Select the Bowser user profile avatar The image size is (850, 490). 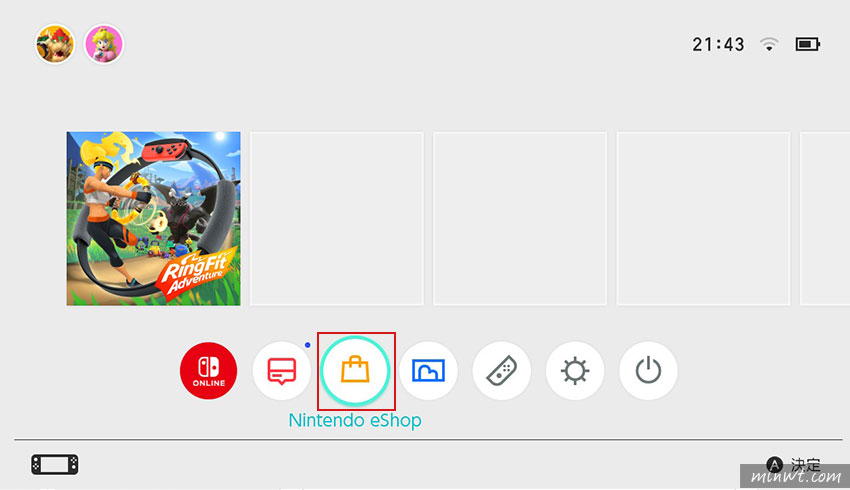click(x=55, y=44)
